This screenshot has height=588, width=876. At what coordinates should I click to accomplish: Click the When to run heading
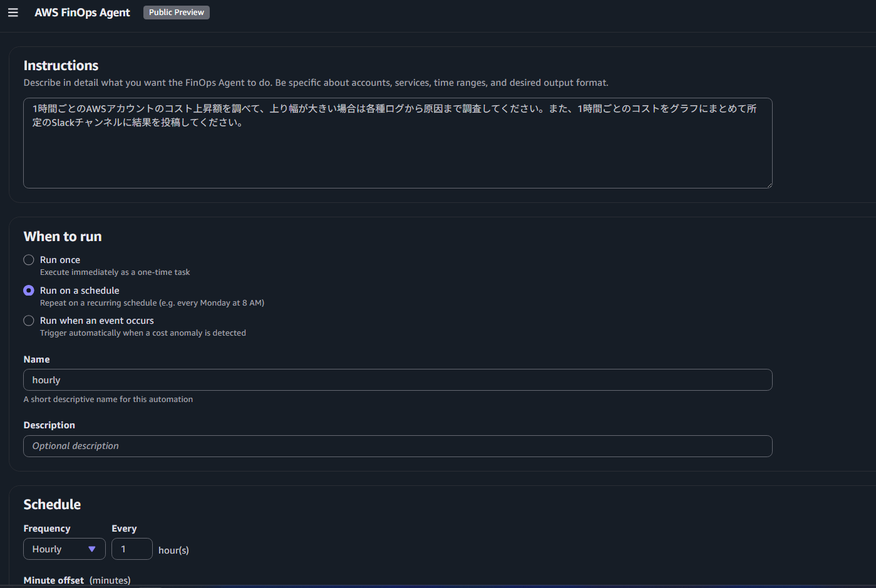(x=63, y=237)
